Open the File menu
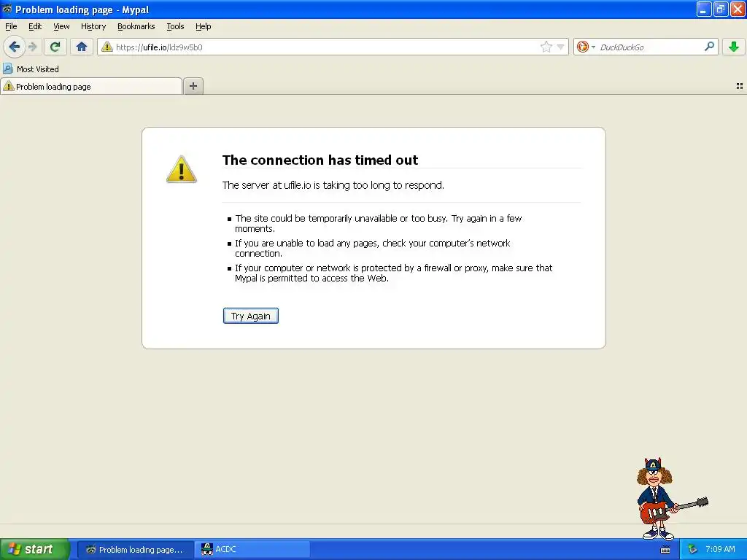Image resolution: width=747 pixels, height=560 pixels. pos(11,26)
